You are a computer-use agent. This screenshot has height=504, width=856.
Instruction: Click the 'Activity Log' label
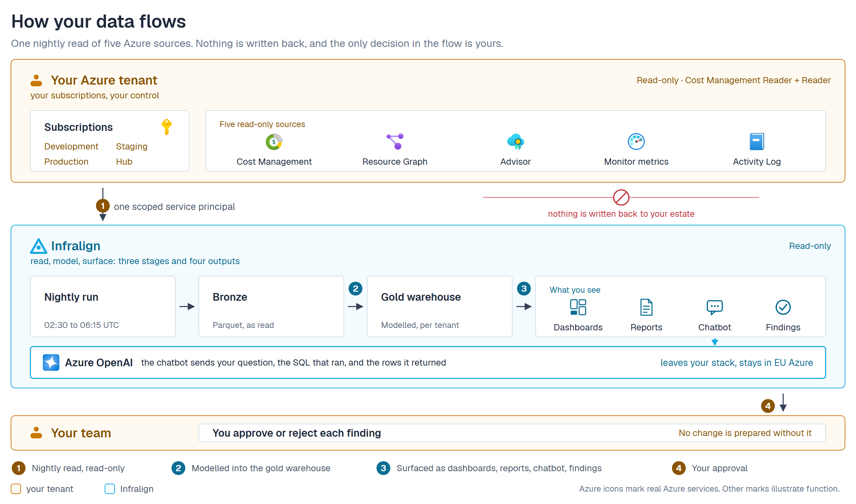tap(757, 162)
